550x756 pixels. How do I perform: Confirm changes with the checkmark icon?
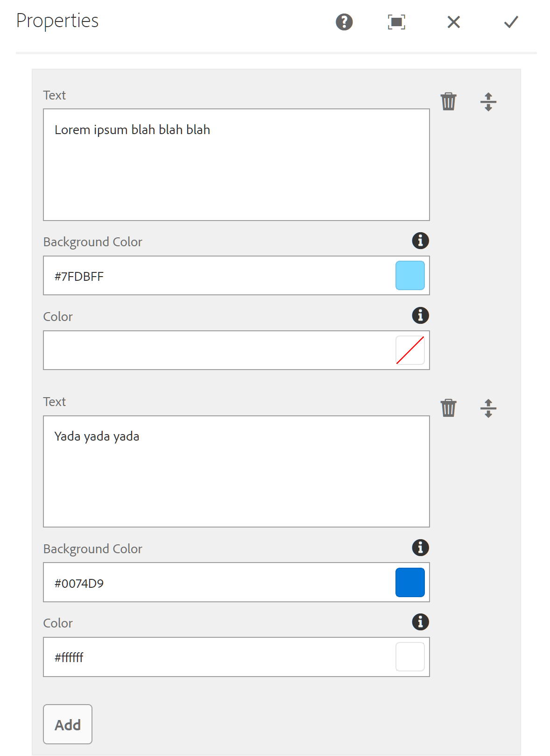pos(511,22)
